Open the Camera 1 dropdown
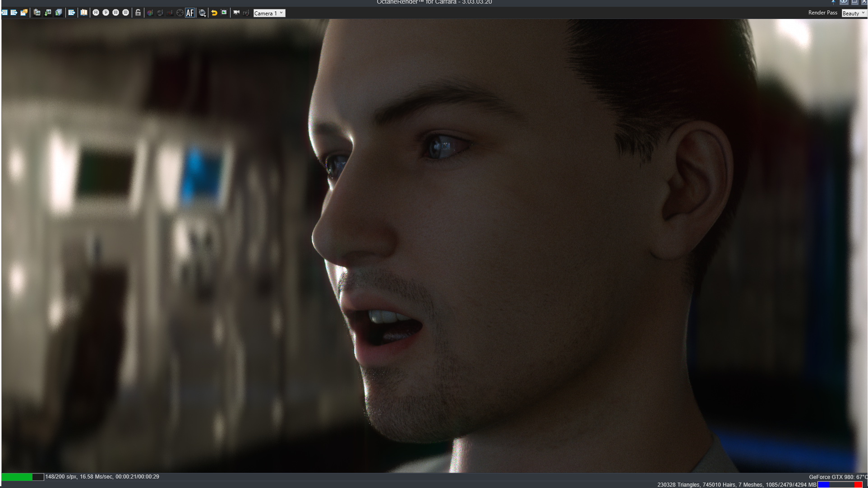 [x=269, y=13]
